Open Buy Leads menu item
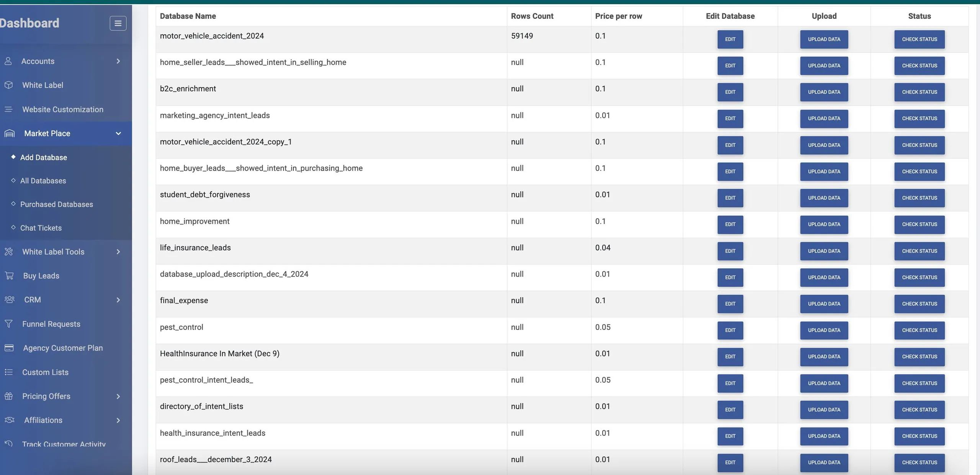Screen dimensions: 980x475 41,276
